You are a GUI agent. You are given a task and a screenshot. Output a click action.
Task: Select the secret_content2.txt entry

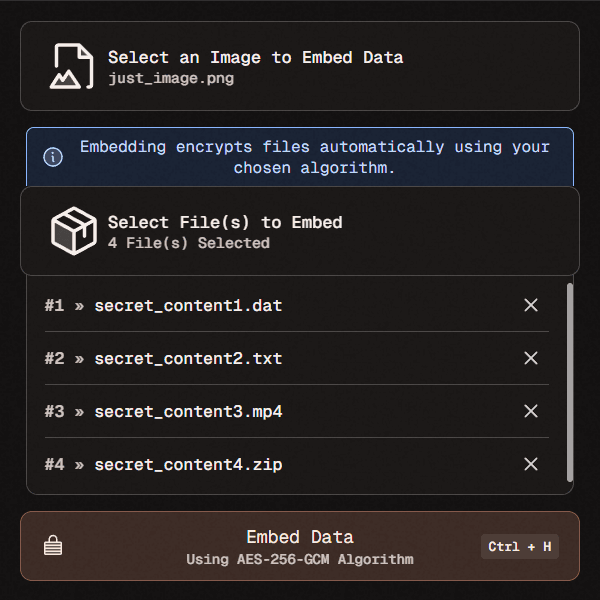[x=188, y=358]
